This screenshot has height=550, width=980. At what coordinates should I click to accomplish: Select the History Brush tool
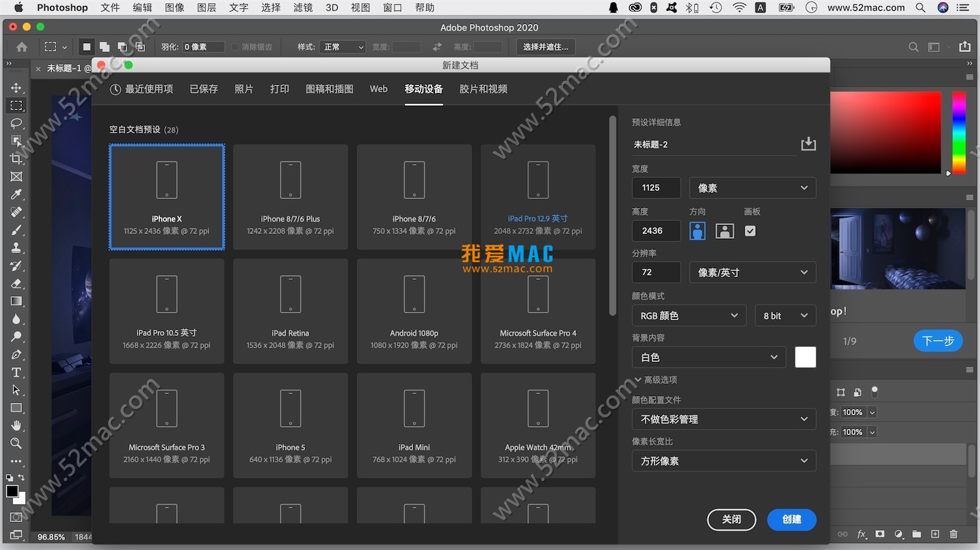pos(16,265)
